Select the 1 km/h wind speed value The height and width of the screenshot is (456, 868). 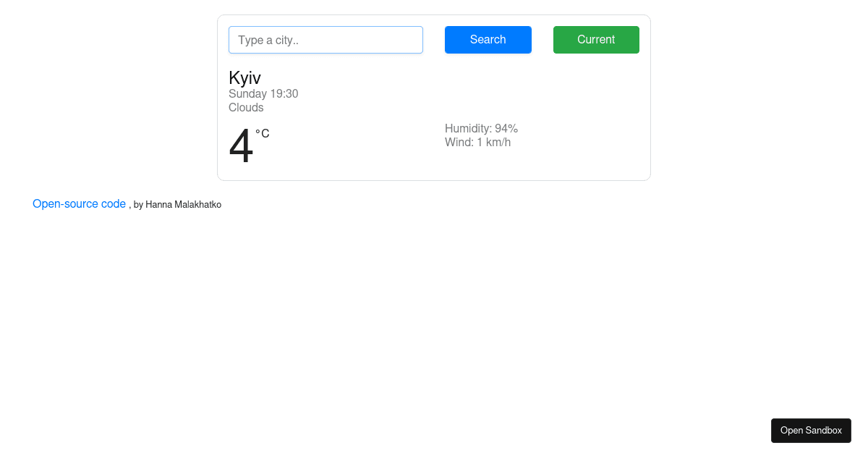(x=494, y=143)
